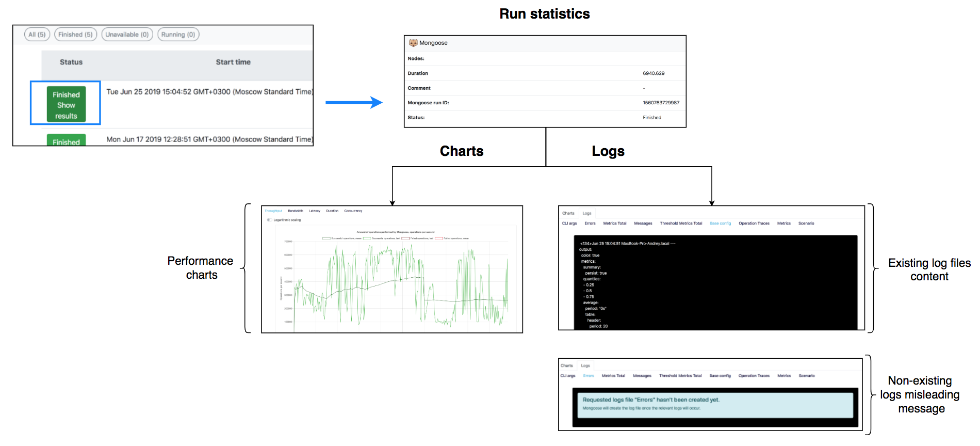980x446 pixels.
Task: Click the Mongoose logo icon in run statistics
Action: click(413, 43)
